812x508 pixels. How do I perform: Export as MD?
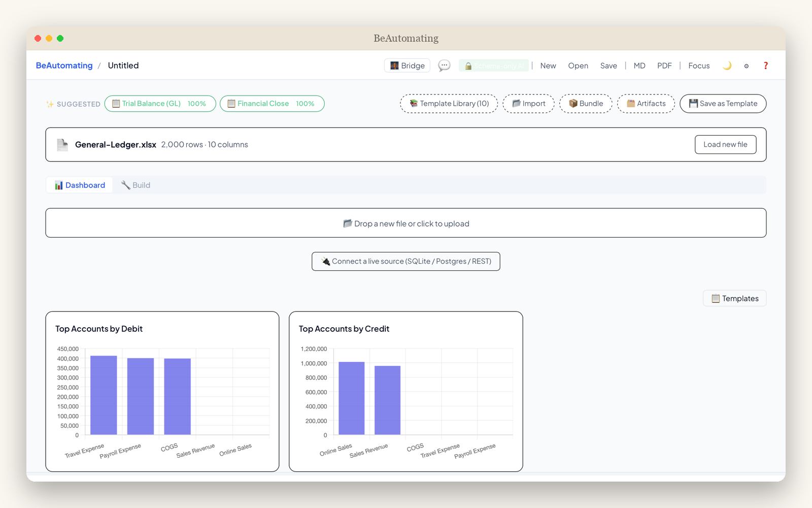[x=639, y=66]
